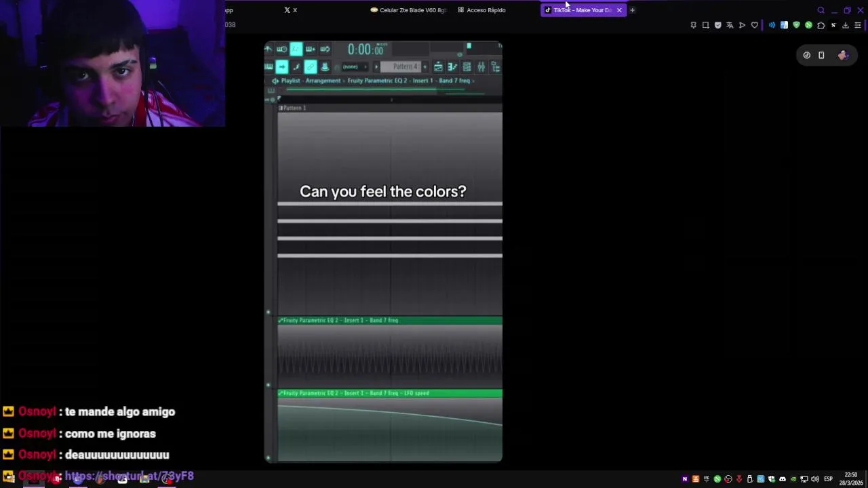
Task: Open the browser downloads icon
Action: click(x=845, y=25)
